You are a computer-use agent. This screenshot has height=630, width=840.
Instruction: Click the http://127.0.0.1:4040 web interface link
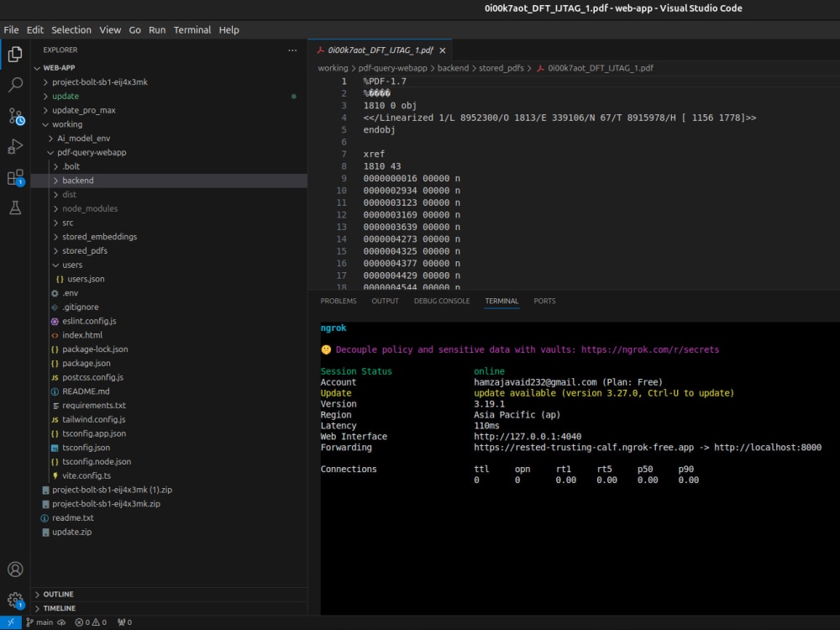[x=528, y=436]
